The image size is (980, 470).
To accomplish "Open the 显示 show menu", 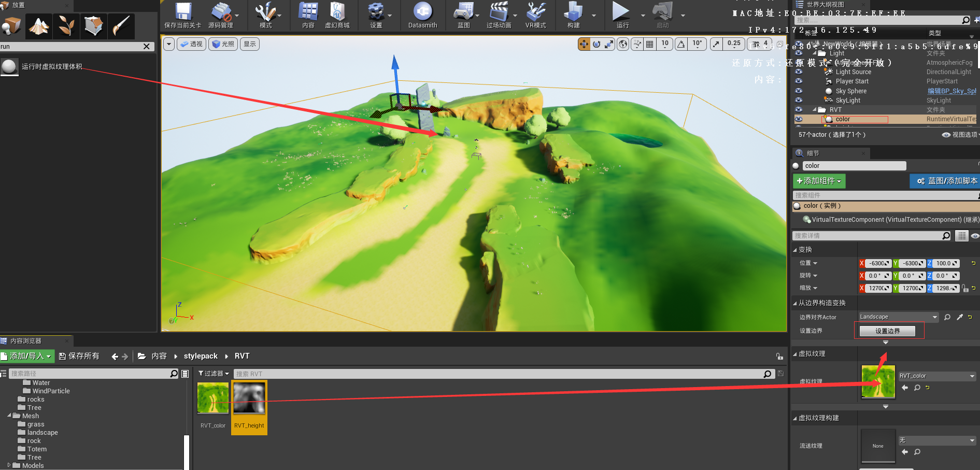I will click(x=250, y=44).
